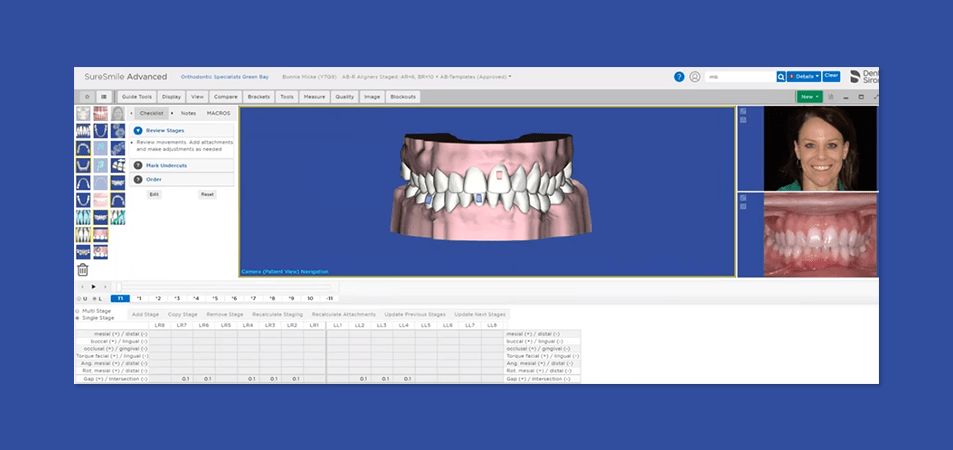Click the stage timeline slider handle
This screenshot has height=450, width=953.
point(119,286)
